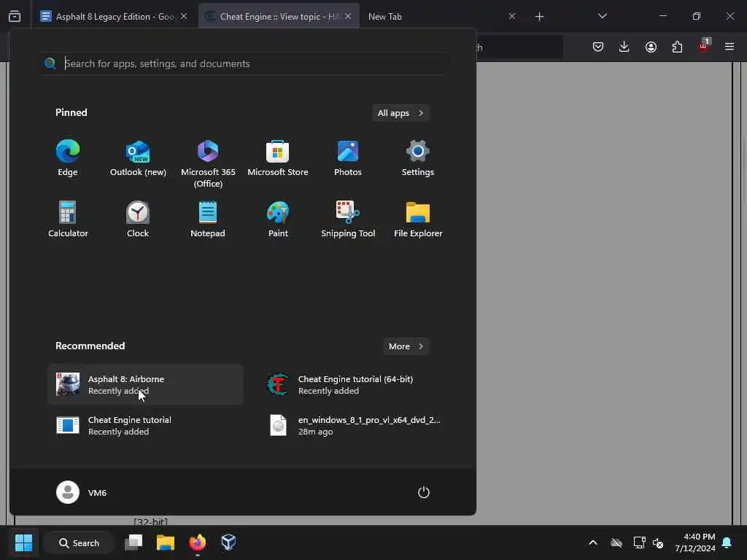Open Settings from pinned apps

tap(418, 158)
